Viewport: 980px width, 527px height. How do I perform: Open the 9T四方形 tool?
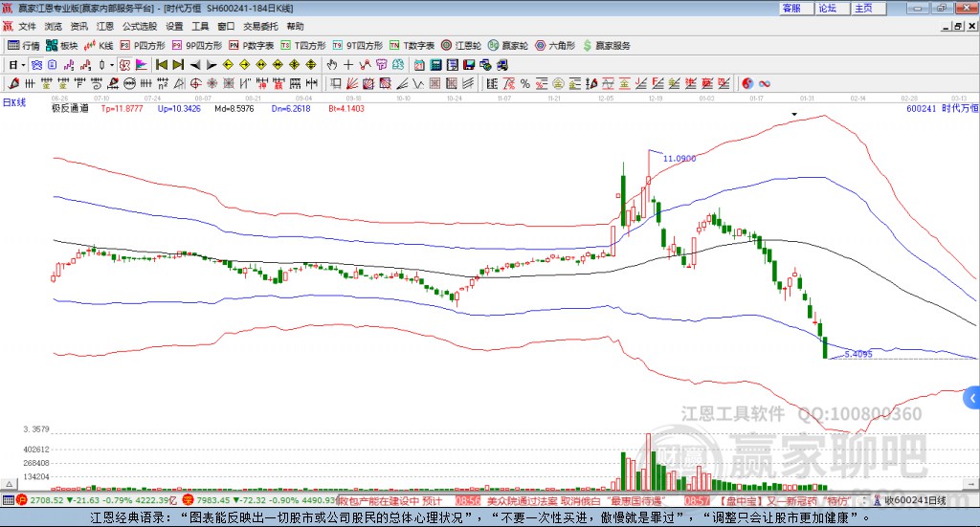coord(358,46)
